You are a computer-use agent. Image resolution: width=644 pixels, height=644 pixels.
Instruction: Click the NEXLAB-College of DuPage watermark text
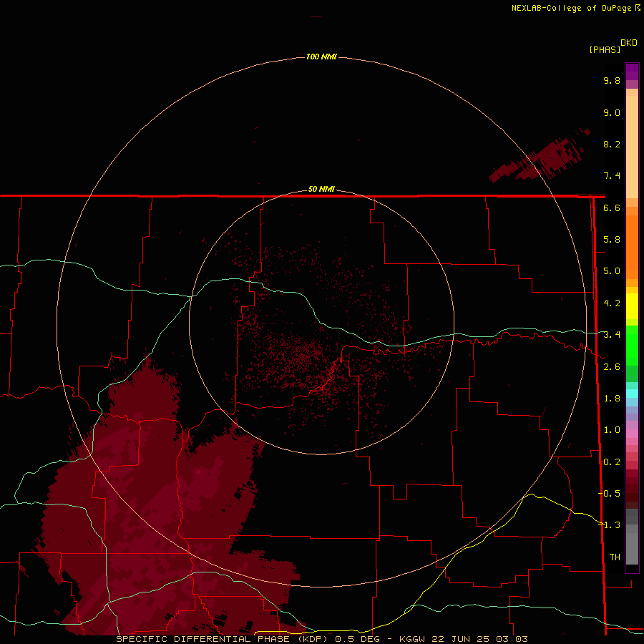[572, 8]
